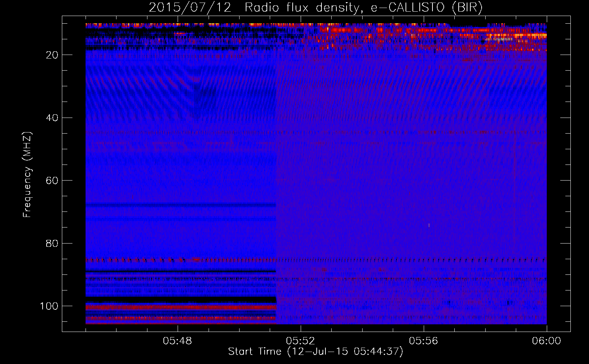
Task: Click the 20 frequency tick label
Action: click(52, 55)
